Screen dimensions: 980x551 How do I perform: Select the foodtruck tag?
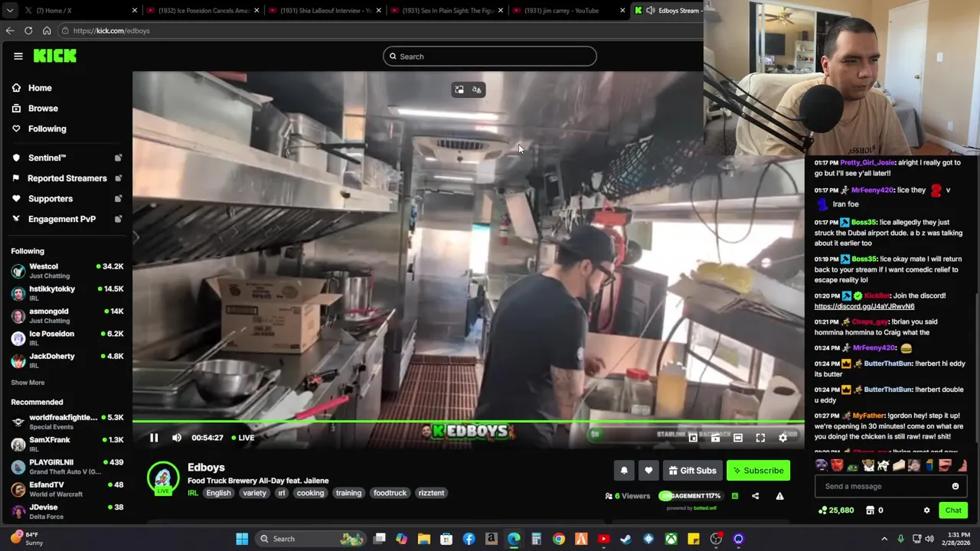tap(390, 494)
